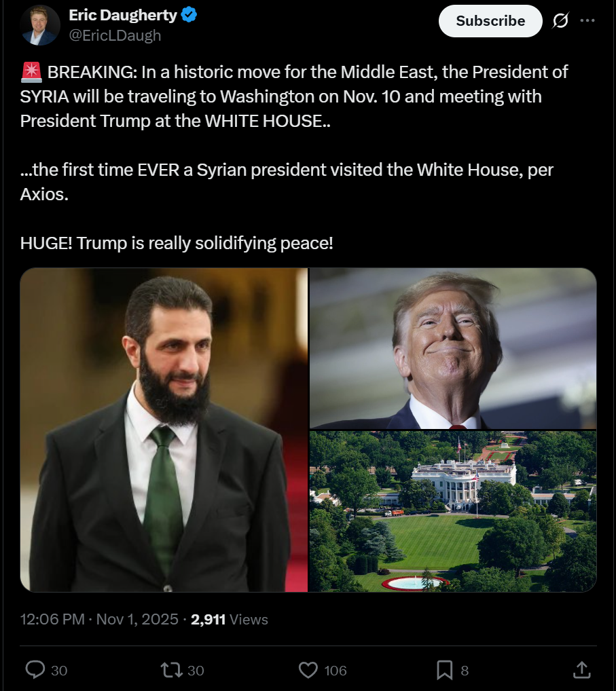The image size is (616, 691).
Task: Click the 30 reposts count
Action: [196, 671]
